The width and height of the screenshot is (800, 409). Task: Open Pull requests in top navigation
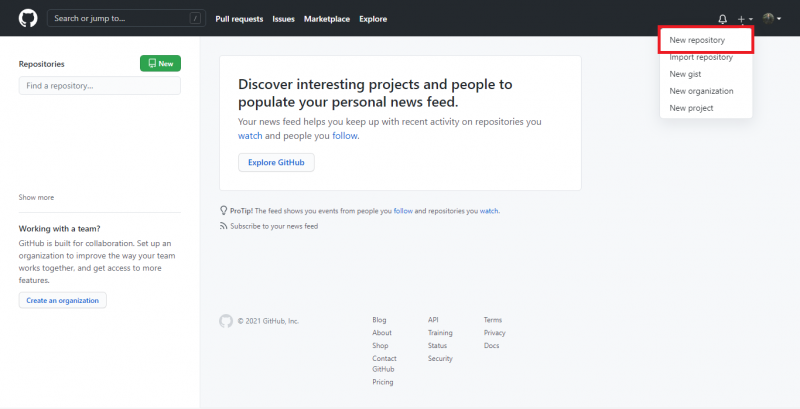pyautogui.click(x=239, y=19)
